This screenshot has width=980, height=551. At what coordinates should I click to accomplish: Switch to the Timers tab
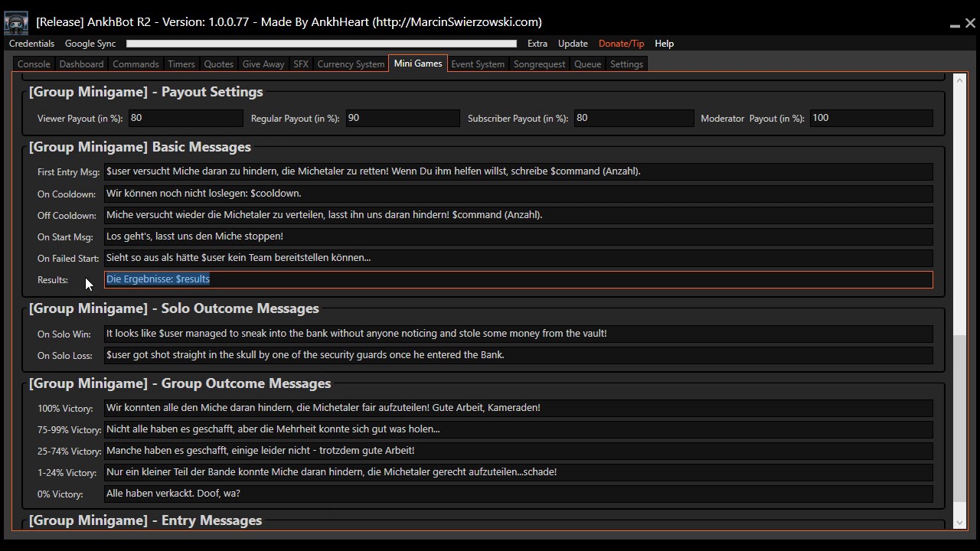pos(181,64)
